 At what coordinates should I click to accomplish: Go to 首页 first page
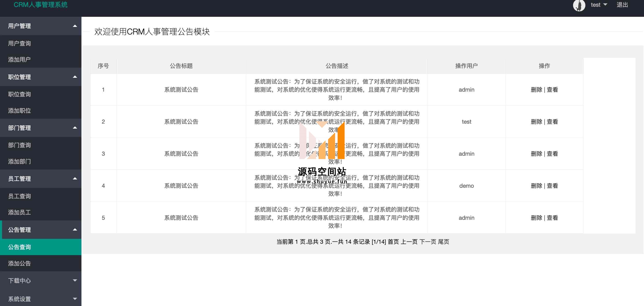[x=393, y=242]
